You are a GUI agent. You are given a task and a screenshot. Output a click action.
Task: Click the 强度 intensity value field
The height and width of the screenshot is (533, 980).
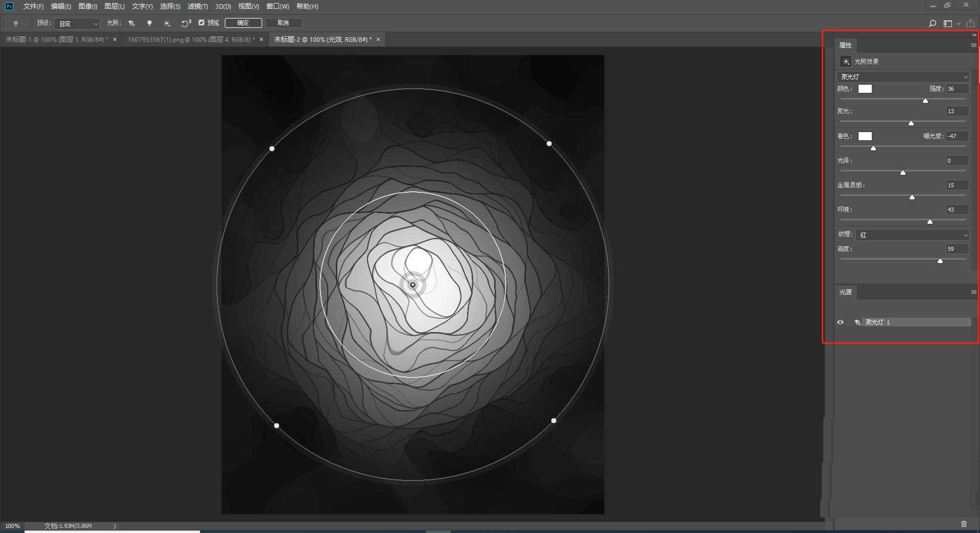(957, 89)
